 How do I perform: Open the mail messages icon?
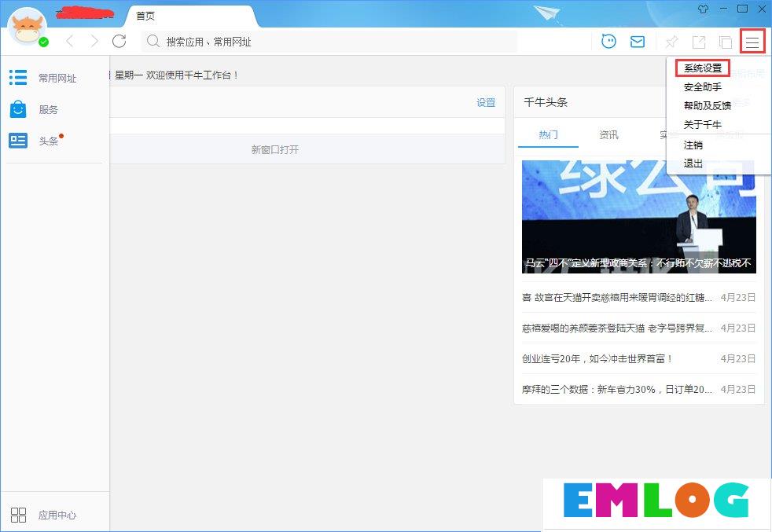click(x=638, y=42)
